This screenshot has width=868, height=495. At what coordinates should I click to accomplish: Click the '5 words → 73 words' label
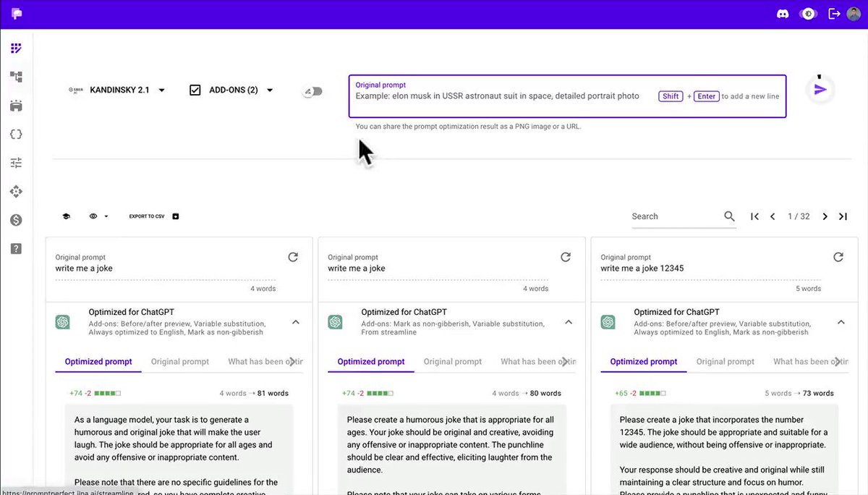click(799, 394)
